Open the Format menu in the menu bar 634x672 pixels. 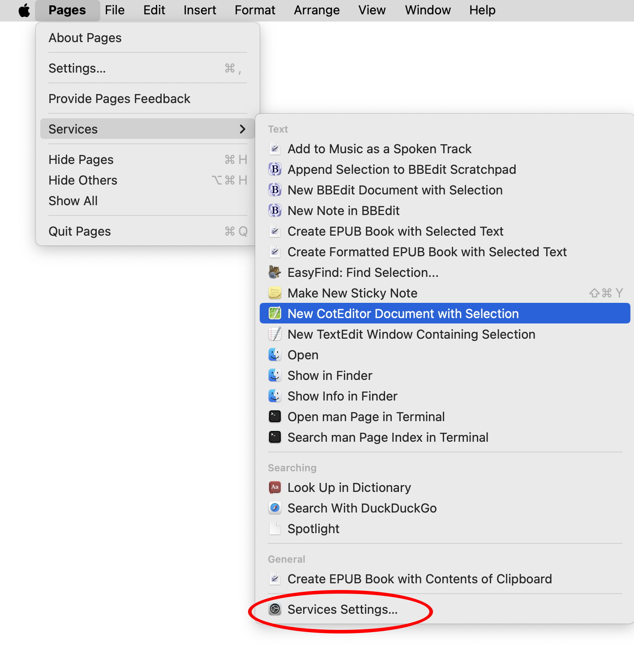click(255, 10)
